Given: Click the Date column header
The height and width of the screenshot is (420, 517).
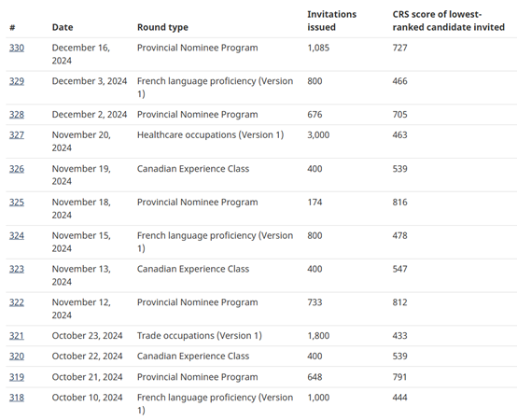Looking at the screenshot, I should 63,27.
